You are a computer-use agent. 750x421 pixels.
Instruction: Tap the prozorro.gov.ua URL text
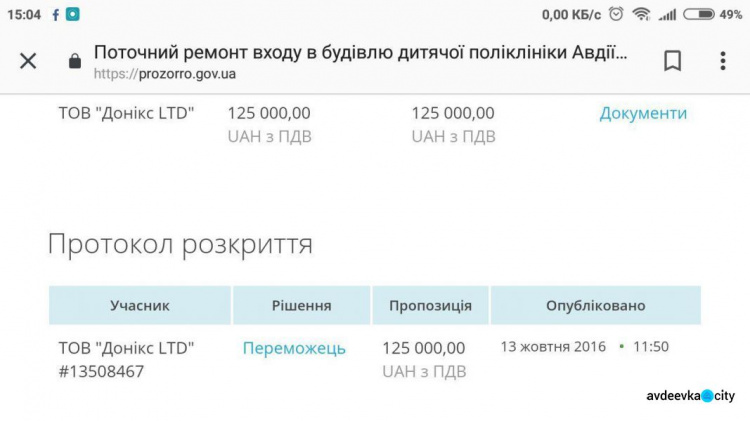click(164, 73)
